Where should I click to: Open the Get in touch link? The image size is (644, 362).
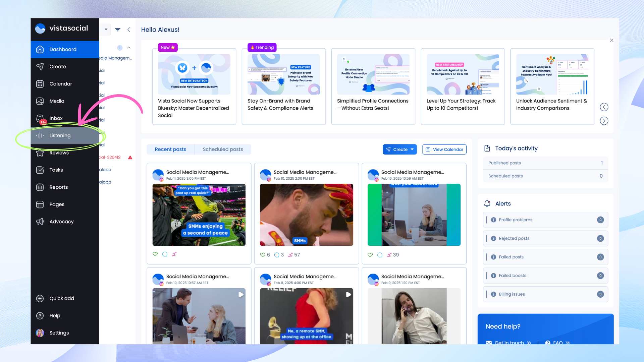(x=508, y=342)
